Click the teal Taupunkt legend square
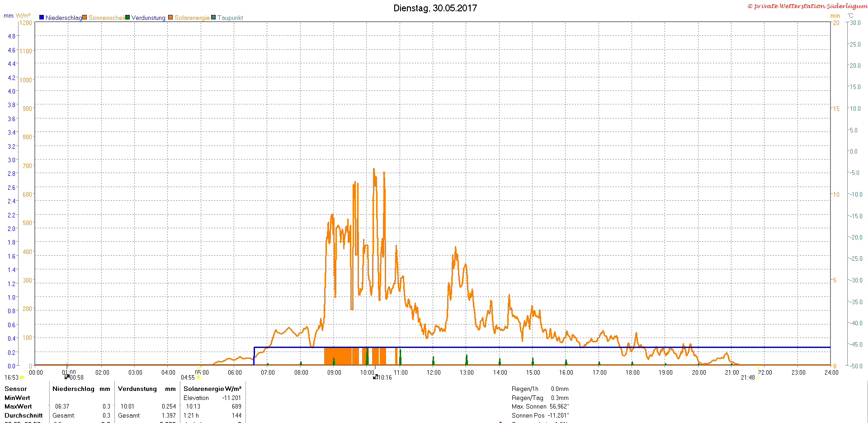The height and width of the screenshot is (423, 868). click(213, 18)
